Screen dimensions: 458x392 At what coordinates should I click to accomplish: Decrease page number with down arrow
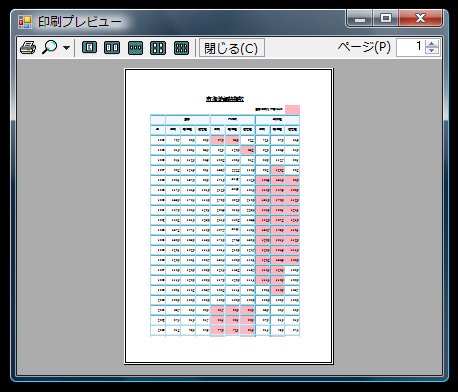coord(432,51)
